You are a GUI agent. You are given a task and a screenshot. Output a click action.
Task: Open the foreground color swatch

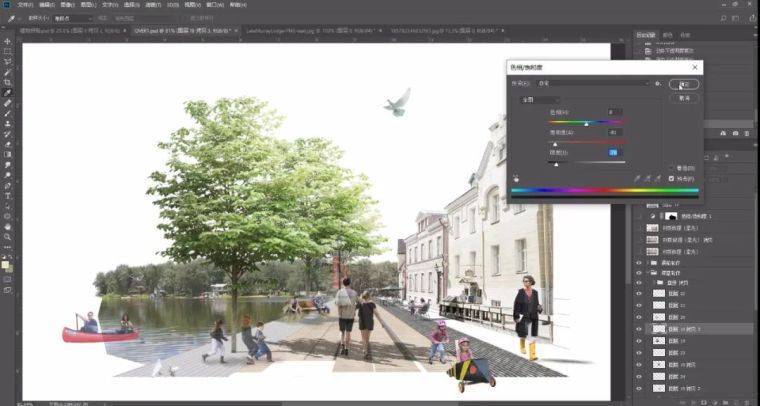click(5, 265)
